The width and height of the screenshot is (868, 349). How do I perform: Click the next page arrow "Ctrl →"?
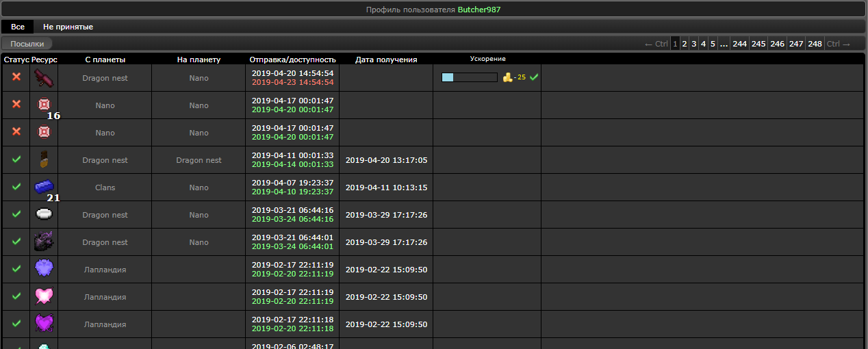click(x=839, y=44)
